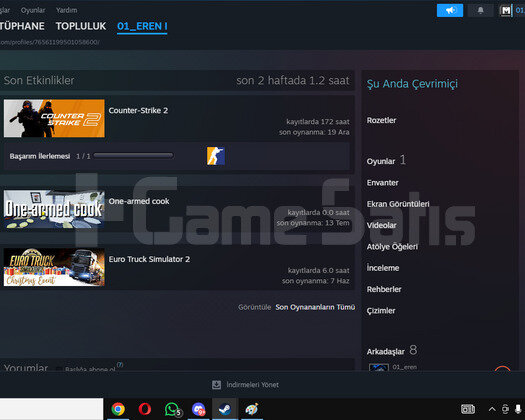Click the Counter-Strike achievement badge icon

click(216, 156)
